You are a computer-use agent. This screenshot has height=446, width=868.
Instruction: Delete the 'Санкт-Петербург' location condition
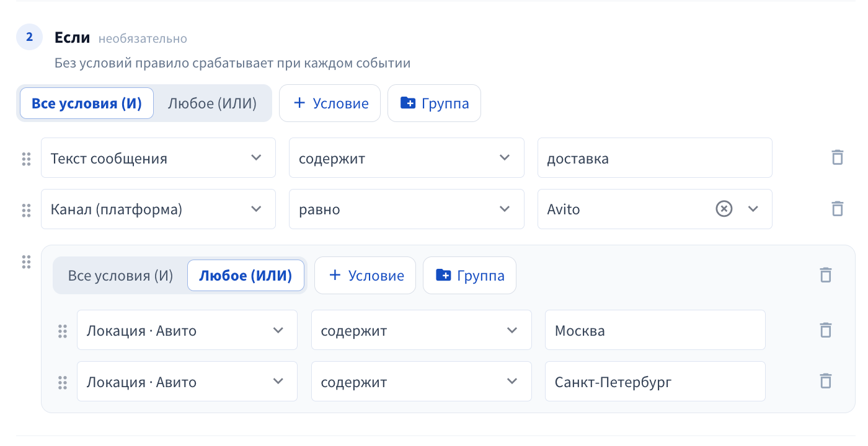[825, 381]
